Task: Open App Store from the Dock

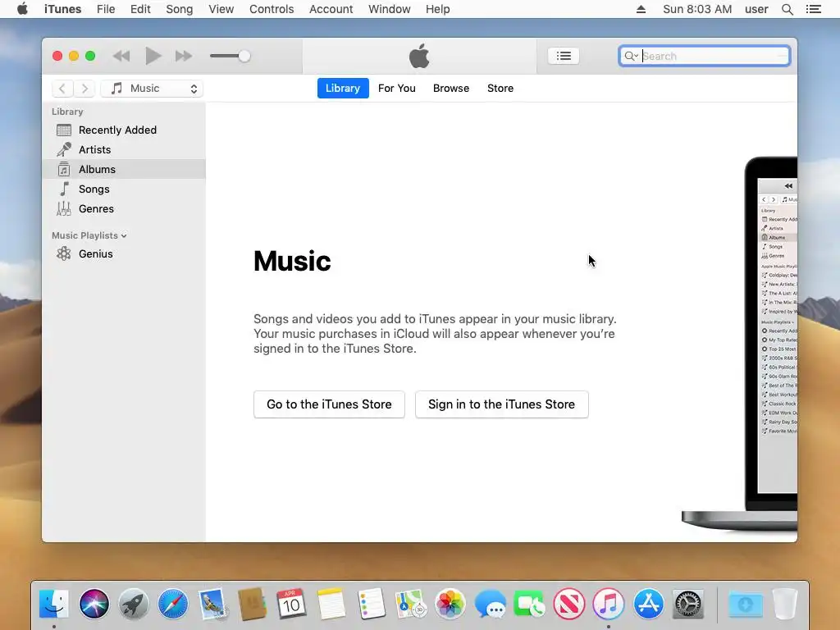Action: click(x=648, y=604)
